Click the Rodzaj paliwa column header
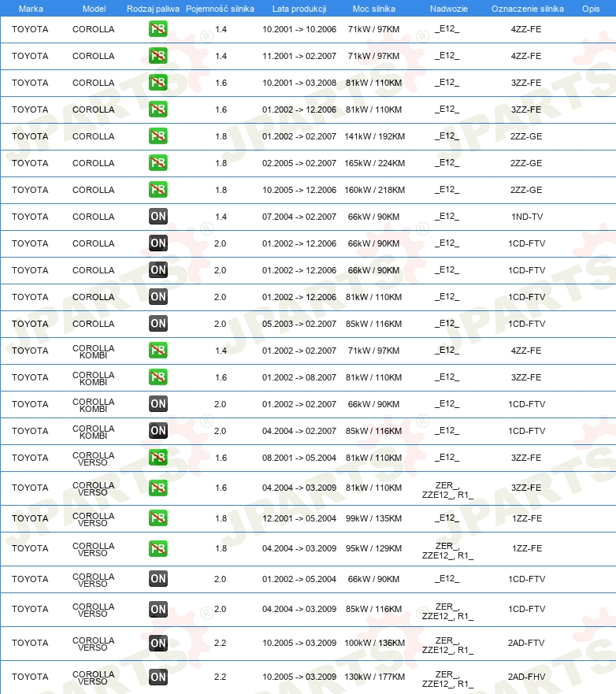The height and width of the screenshot is (694, 616). (153, 9)
